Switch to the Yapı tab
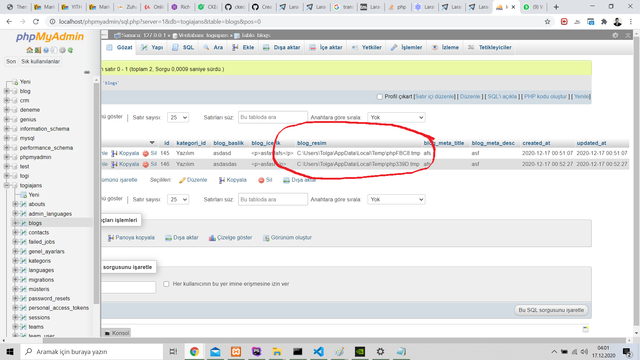Screen dimensions: 640x360 tap(152, 47)
